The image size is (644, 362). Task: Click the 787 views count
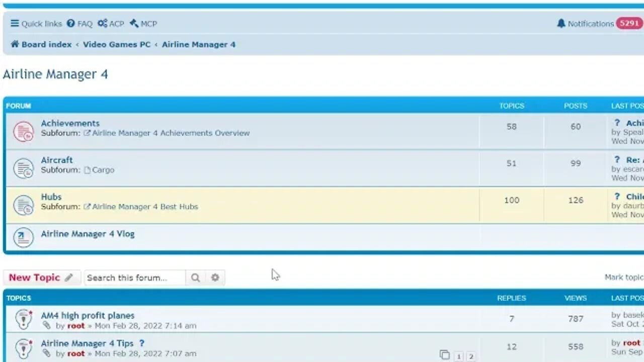tap(576, 319)
